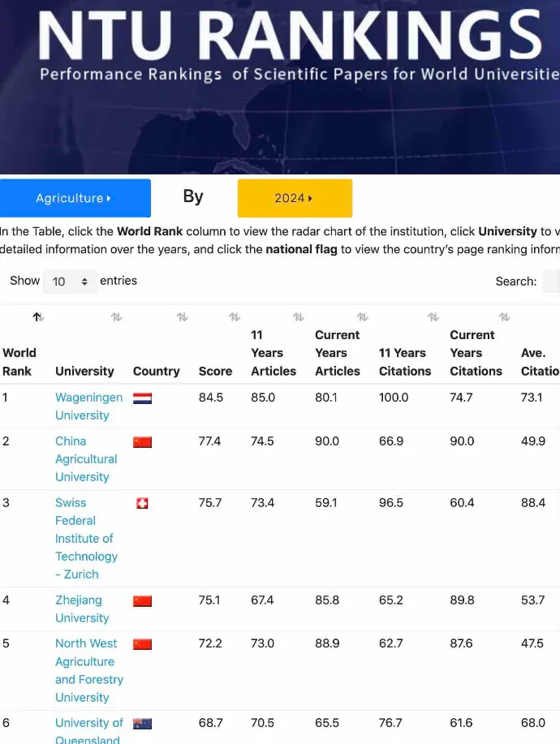Open the Agriculture subject dropdown
The height and width of the screenshot is (744, 560).
tap(75, 198)
